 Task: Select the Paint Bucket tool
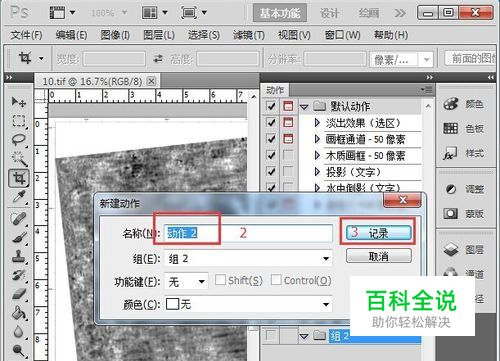click(19, 313)
